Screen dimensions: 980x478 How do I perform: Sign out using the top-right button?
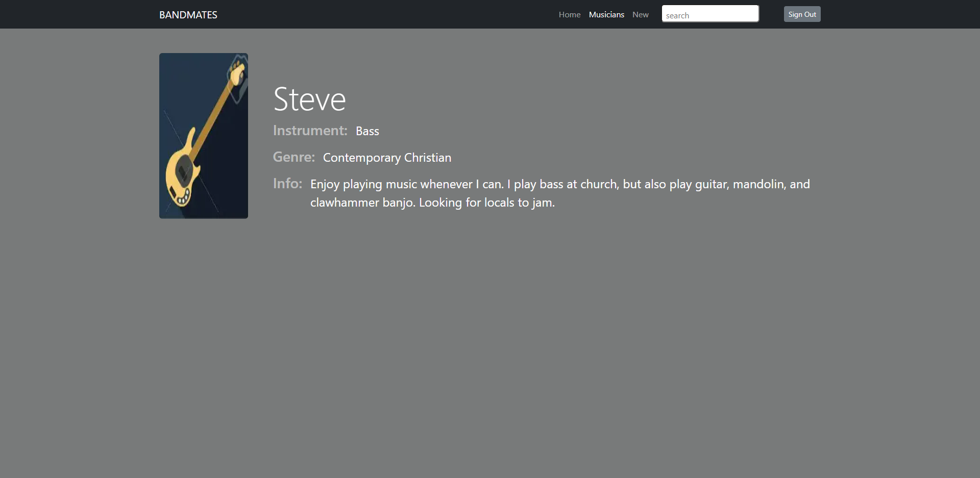click(801, 14)
